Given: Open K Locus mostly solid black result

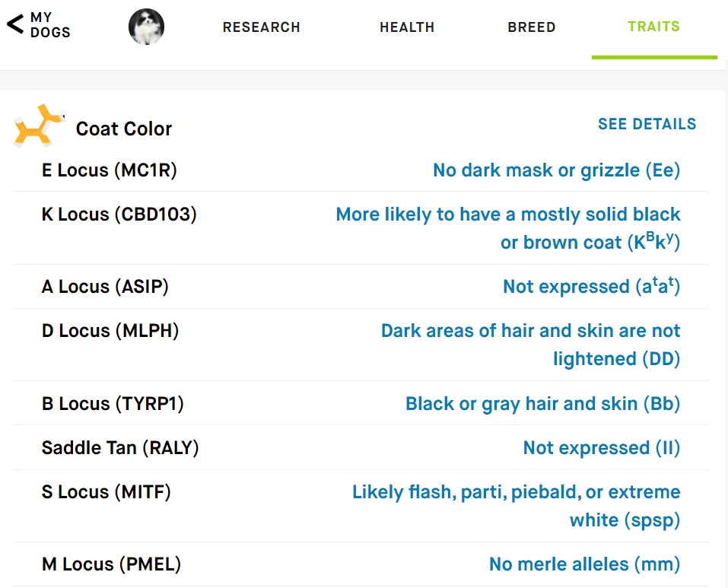Looking at the screenshot, I should pyautogui.click(x=508, y=228).
